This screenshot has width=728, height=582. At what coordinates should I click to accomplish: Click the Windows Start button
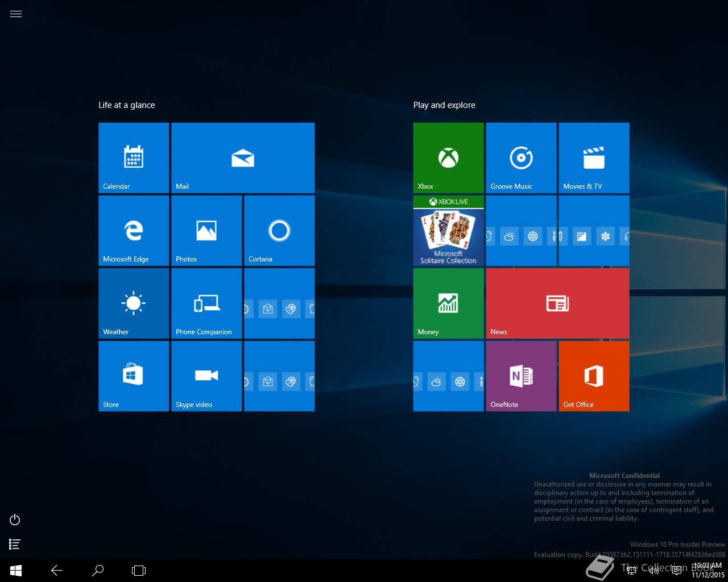16,571
